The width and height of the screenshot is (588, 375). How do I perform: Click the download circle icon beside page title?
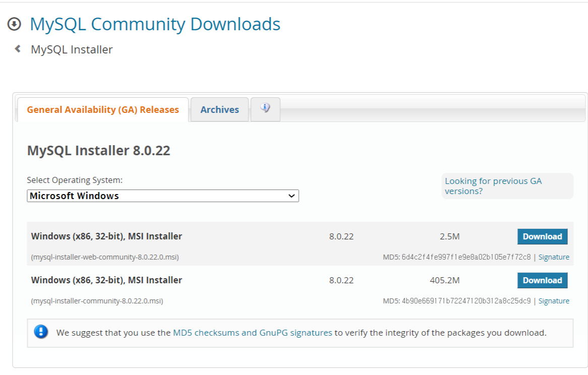click(x=14, y=24)
